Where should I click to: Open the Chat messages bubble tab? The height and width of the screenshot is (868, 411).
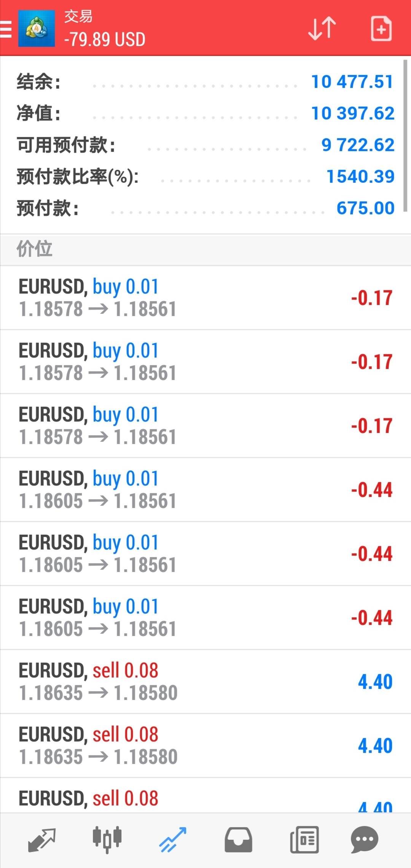pos(364,840)
